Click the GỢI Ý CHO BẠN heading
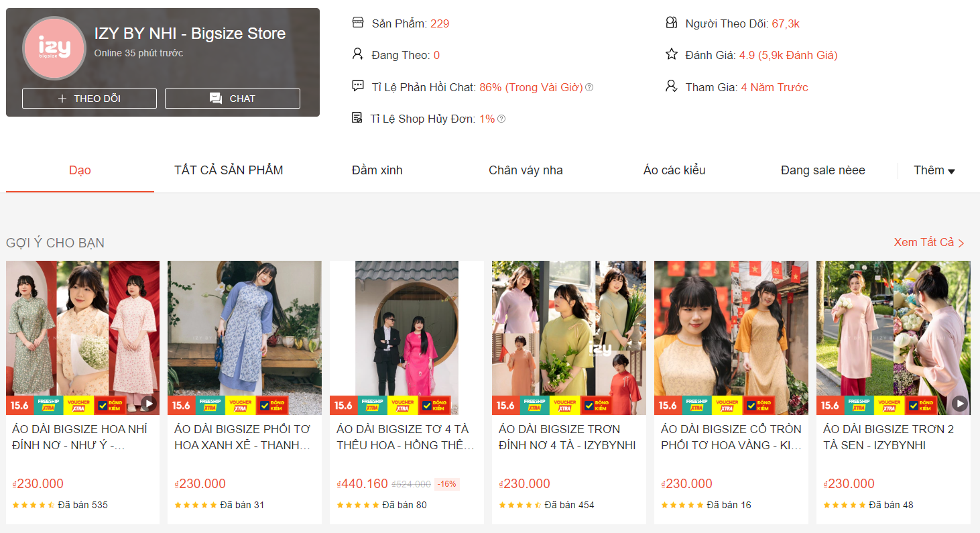The height and width of the screenshot is (533, 980). click(x=55, y=243)
